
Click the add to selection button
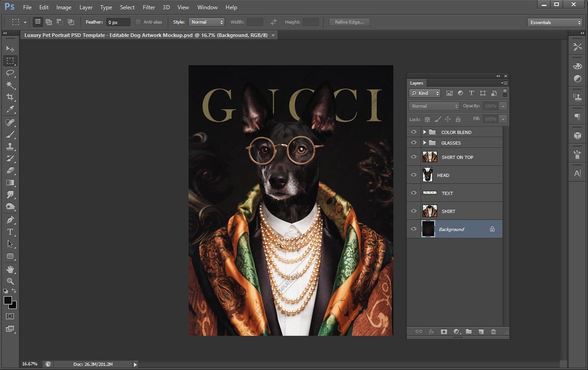point(49,22)
